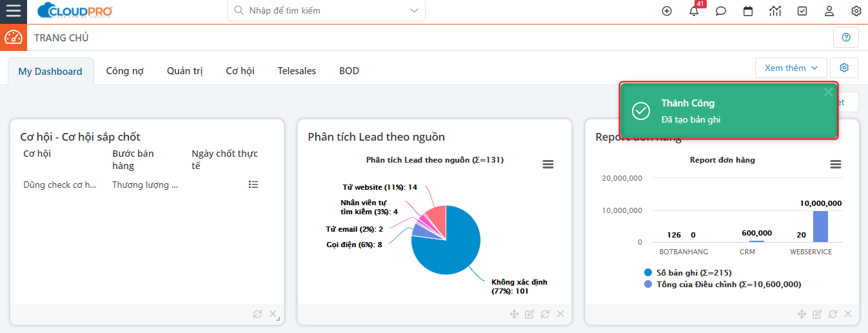This screenshot has height=333, width=868.
Task: Open Report đơn hàng chart context menu
Action: 836,165
